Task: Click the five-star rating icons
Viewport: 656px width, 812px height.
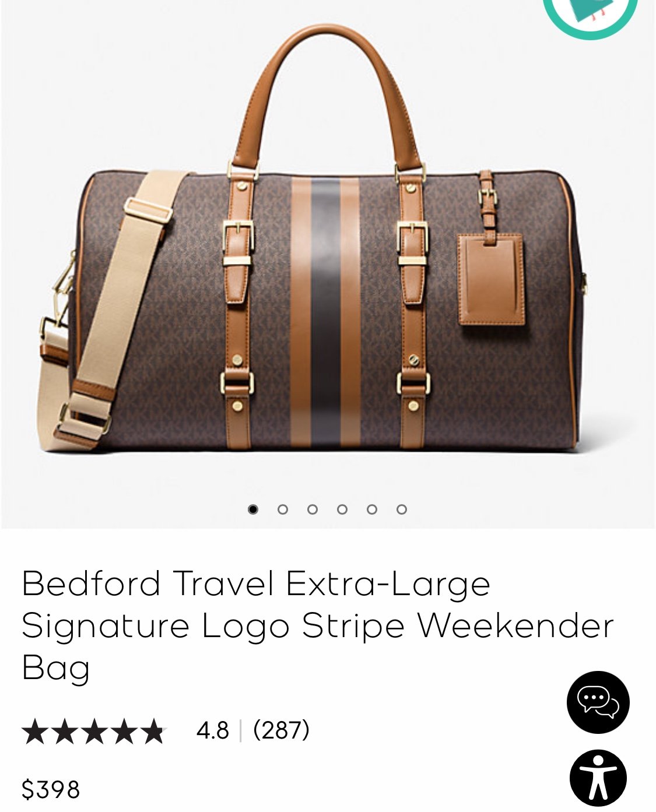Action: point(94,731)
